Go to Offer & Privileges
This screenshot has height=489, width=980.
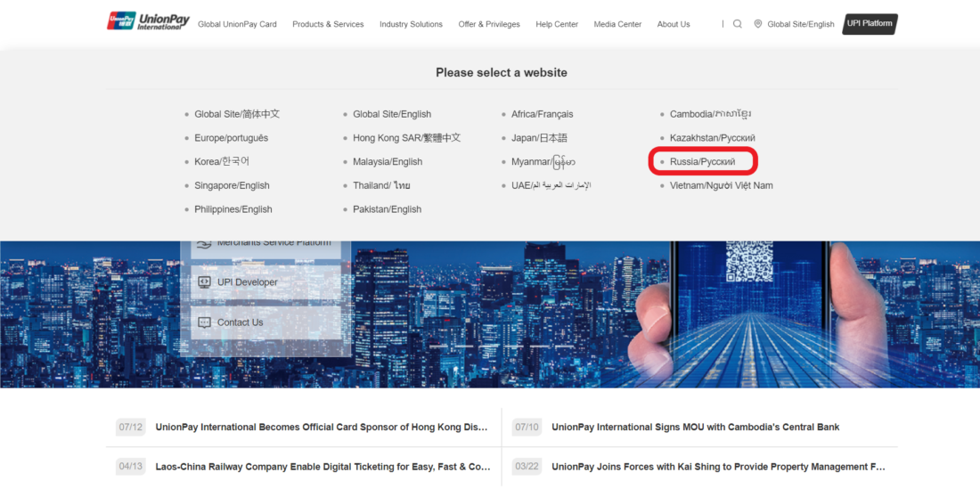click(489, 24)
